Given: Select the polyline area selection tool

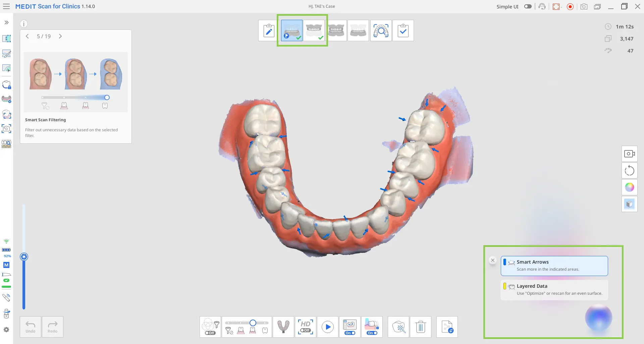Looking at the screenshot, I should coord(6,39).
